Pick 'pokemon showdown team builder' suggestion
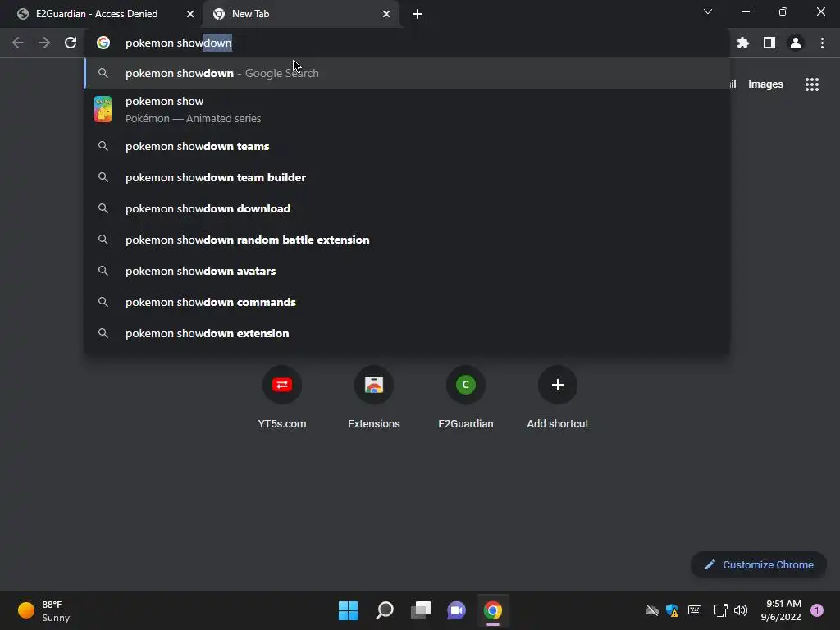The height and width of the screenshot is (630, 840). [x=407, y=177]
